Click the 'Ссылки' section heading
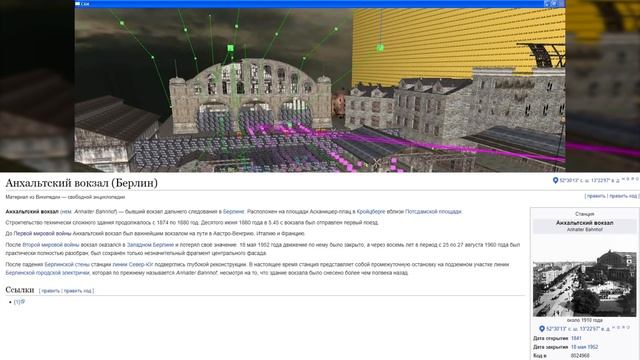 [x=20, y=290]
